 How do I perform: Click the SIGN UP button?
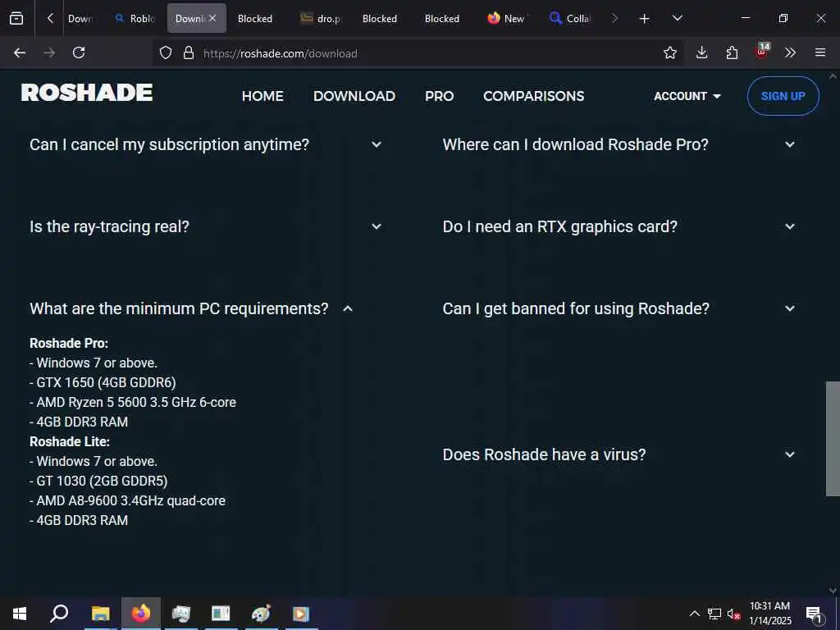tap(783, 96)
